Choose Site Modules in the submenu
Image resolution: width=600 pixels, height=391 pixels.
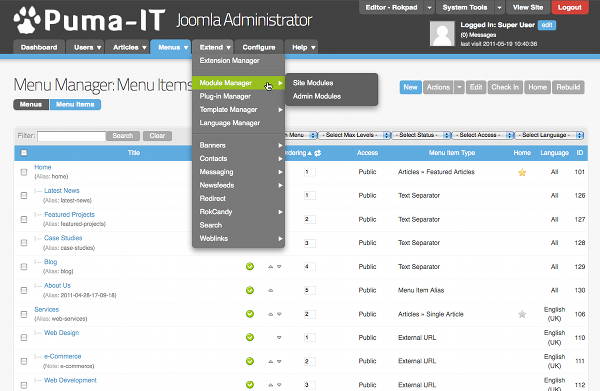pyautogui.click(x=313, y=83)
